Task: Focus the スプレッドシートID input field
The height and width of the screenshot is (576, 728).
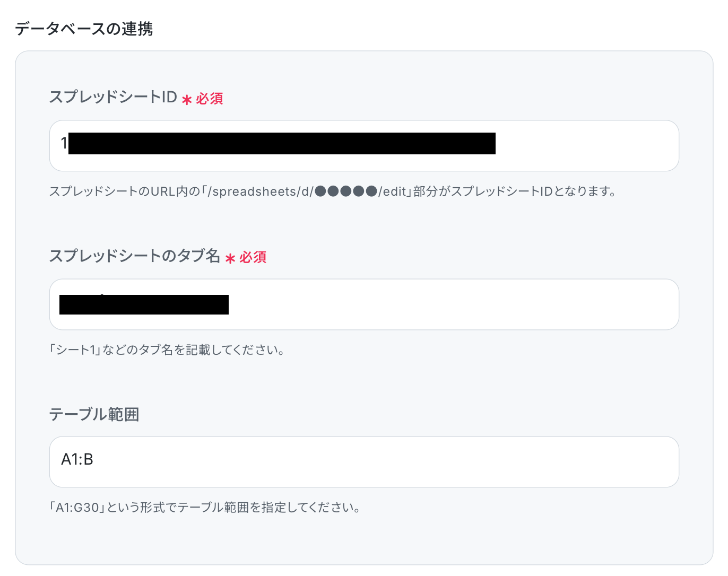Action: (x=364, y=146)
